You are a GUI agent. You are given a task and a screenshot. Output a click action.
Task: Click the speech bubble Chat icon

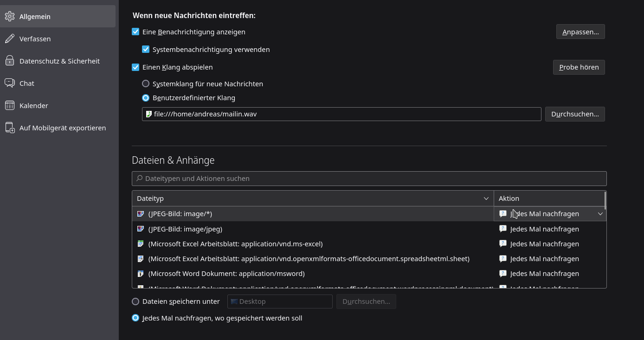pos(10,83)
